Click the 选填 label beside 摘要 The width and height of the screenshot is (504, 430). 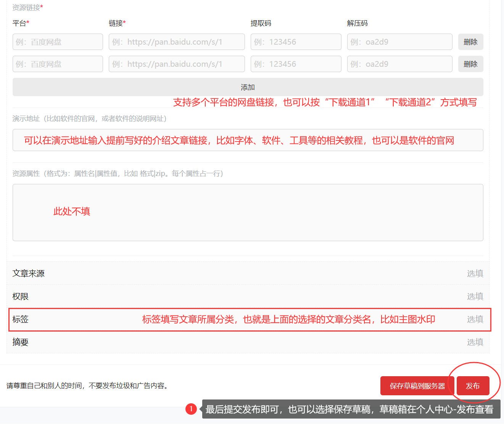tap(475, 342)
